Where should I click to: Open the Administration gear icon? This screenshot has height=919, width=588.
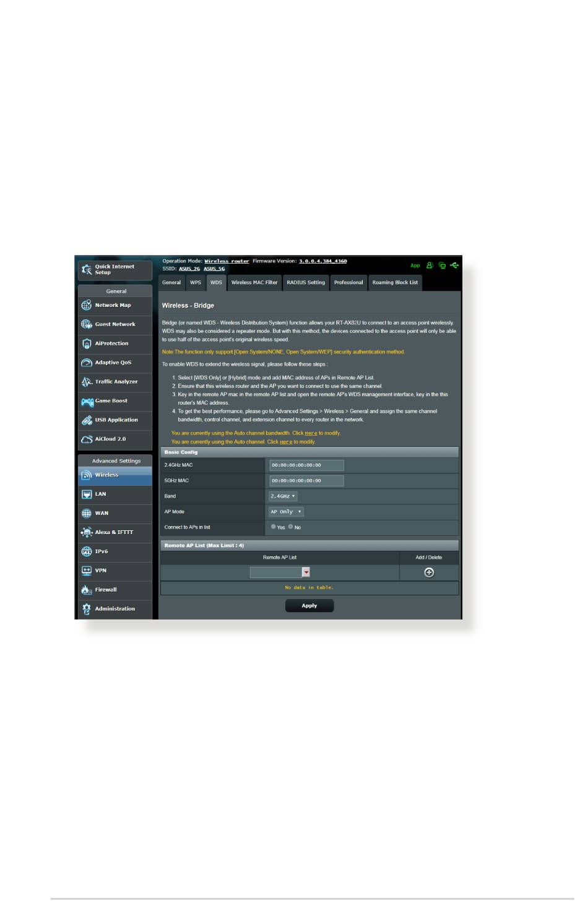point(87,609)
